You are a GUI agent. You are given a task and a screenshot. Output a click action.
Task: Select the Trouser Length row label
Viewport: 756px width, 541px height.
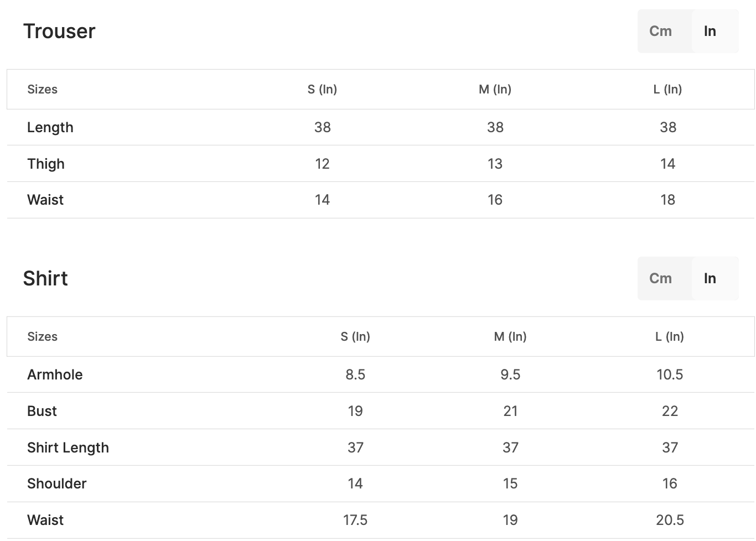50,128
